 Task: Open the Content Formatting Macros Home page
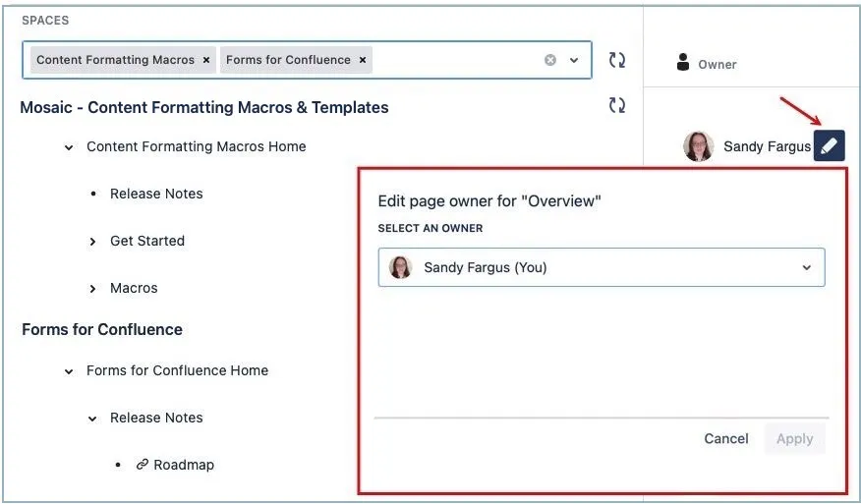[196, 146]
